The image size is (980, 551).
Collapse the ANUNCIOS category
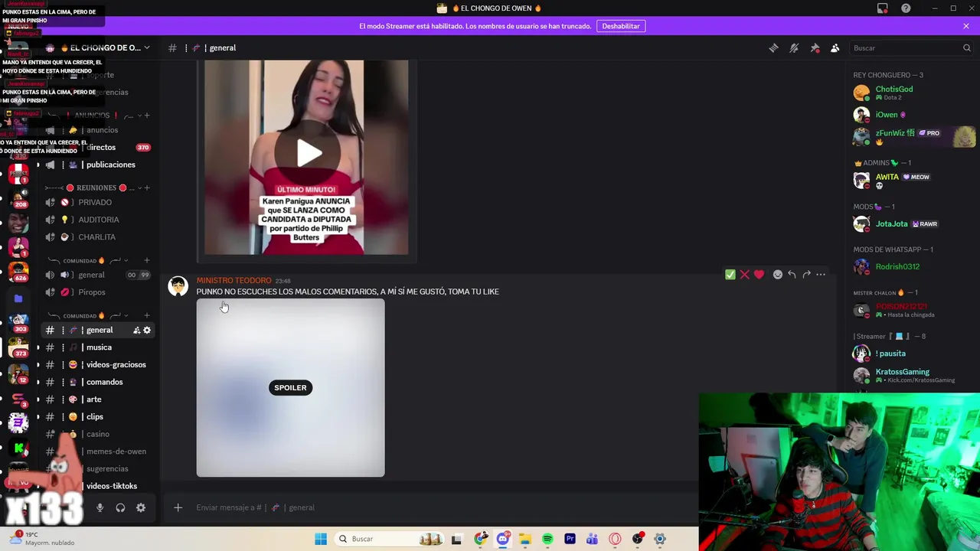[92, 116]
